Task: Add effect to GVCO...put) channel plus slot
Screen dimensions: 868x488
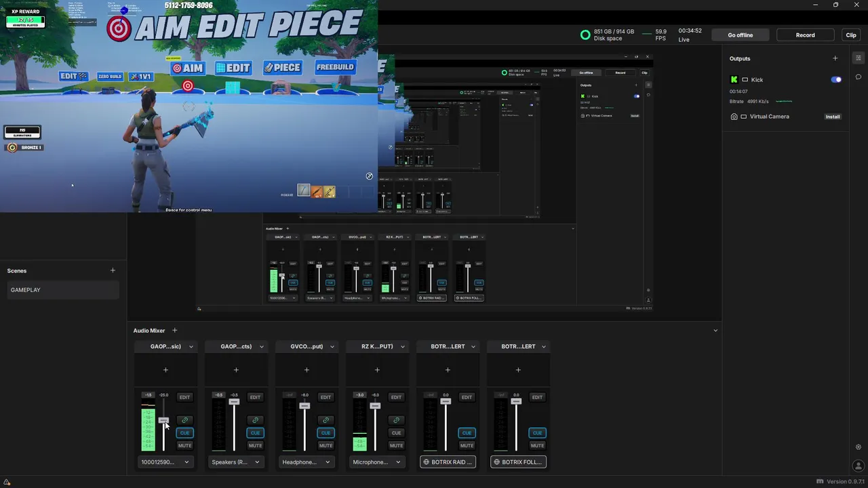Action: tap(307, 370)
